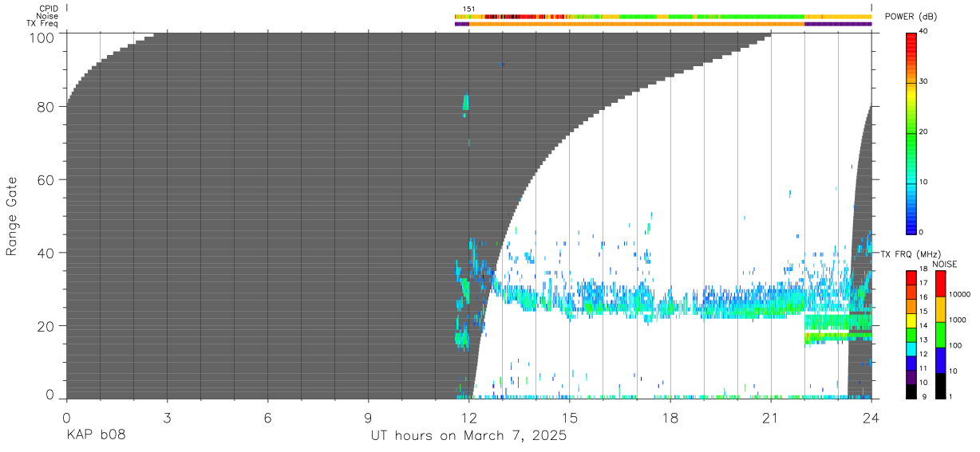The height and width of the screenshot is (452, 980).
Task: Click the 14 label on TX FRQ scale
Action: coord(923,328)
